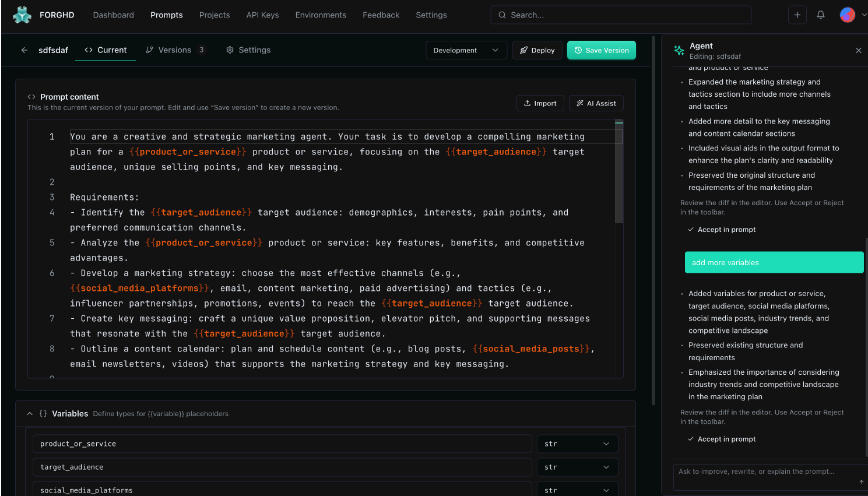Click the plus button in the header

[797, 15]
